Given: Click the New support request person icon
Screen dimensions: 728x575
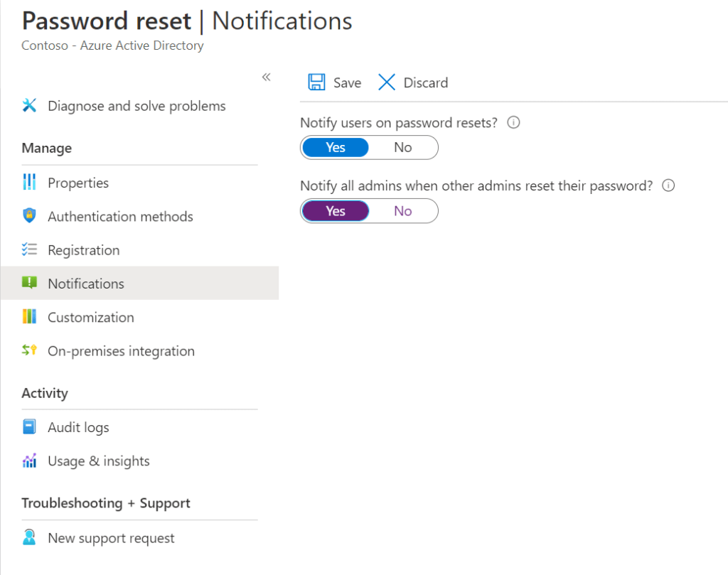Looking at the screenshot, I should pos(29,538).
